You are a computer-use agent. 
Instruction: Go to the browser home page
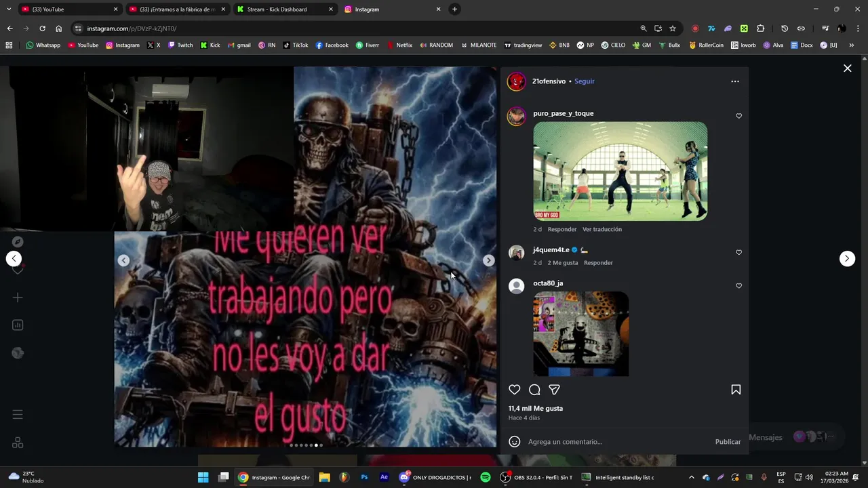point(58,28)
